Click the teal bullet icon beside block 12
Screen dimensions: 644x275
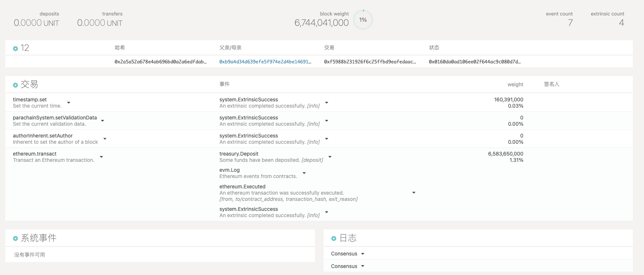[x=15, y=49]
